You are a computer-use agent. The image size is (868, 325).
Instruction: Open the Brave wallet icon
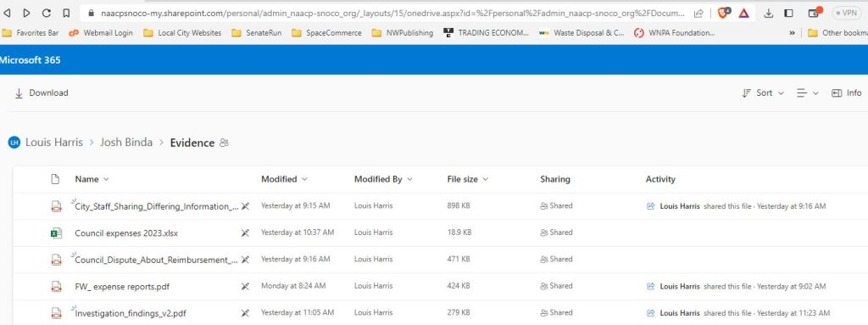[x=815, y=12]
